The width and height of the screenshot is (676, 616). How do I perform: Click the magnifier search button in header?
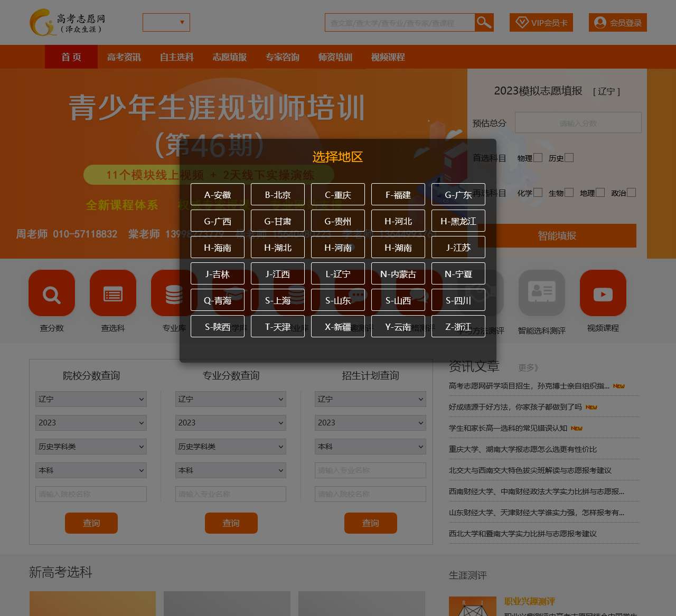[x=484, y=23]
